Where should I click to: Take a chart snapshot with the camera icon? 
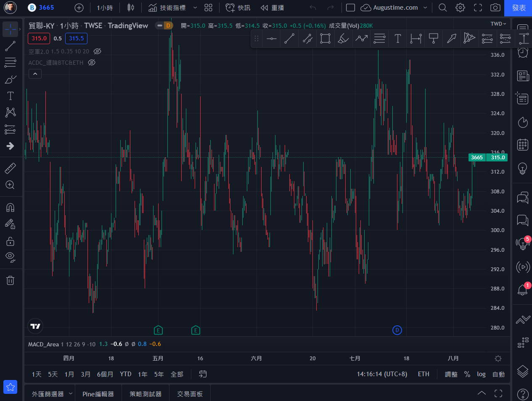tap(495, 8)
